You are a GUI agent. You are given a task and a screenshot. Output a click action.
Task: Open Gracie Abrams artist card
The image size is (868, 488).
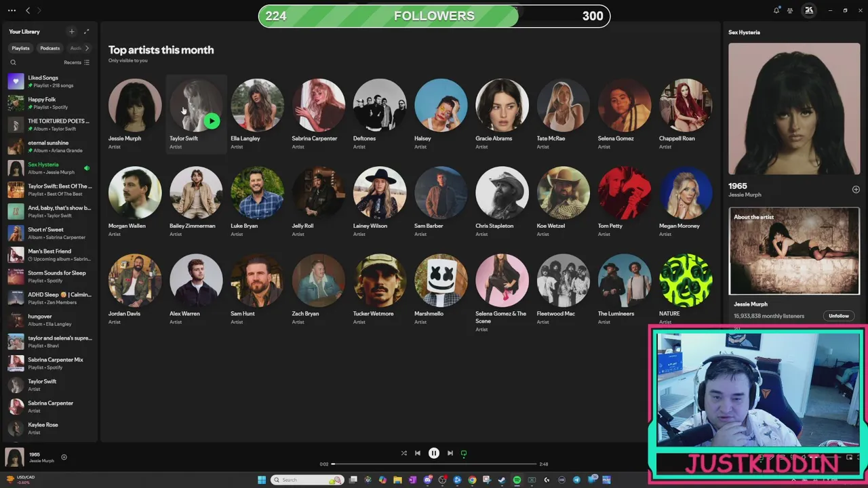[x=502, y=114]
